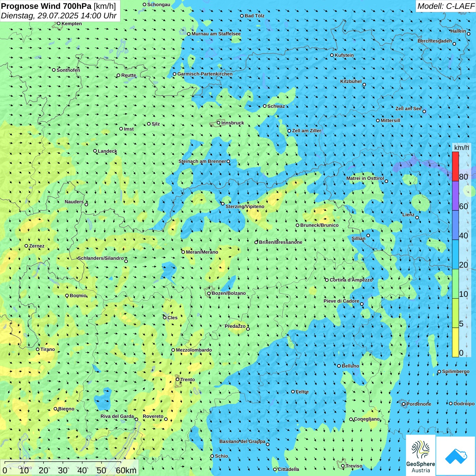Click the Sillian label
Image resolution: width=476 pixels, height=476 pixels.
point(358,238)
